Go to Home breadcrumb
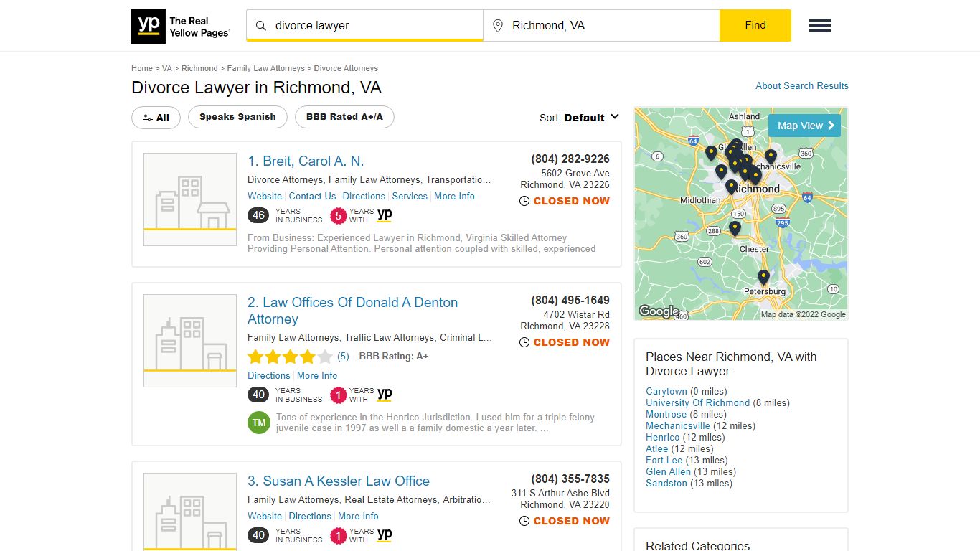This screenshot has width=980, height=551. click(x=142, y=68)
